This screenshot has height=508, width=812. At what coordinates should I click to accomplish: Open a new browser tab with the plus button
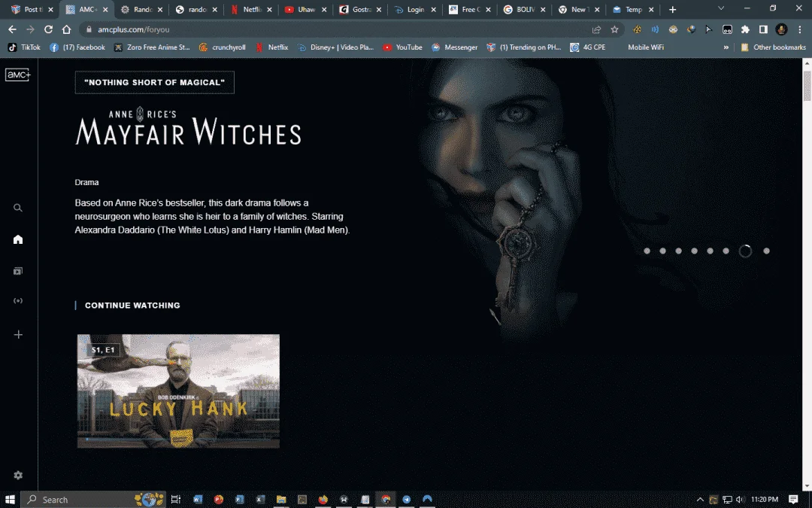[x=672, y=9]
